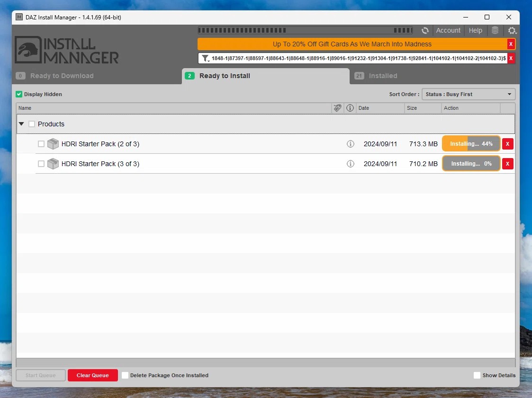Cancel install of HDRI Starter Pack (2 of 3)

507,144
